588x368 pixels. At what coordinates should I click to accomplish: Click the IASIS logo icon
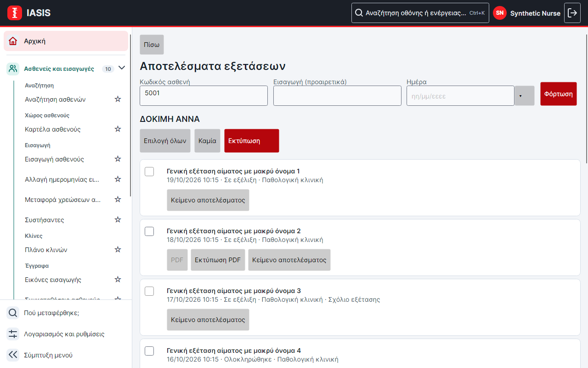(15, 13)
